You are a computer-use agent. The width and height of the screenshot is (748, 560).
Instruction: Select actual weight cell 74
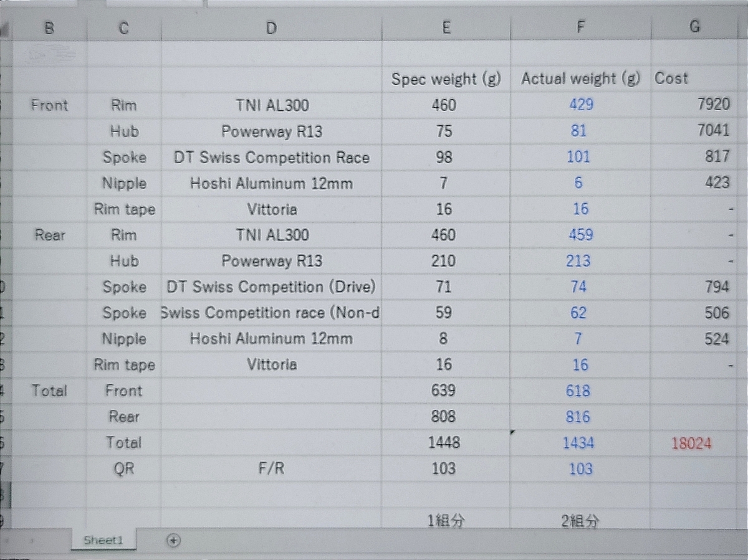[580, 287]
